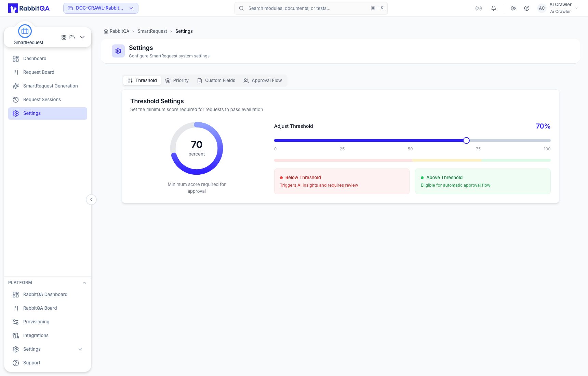588x376 pixels.
Task: Select the highlighted Settings sidebar item
Action: pos(48,113)
